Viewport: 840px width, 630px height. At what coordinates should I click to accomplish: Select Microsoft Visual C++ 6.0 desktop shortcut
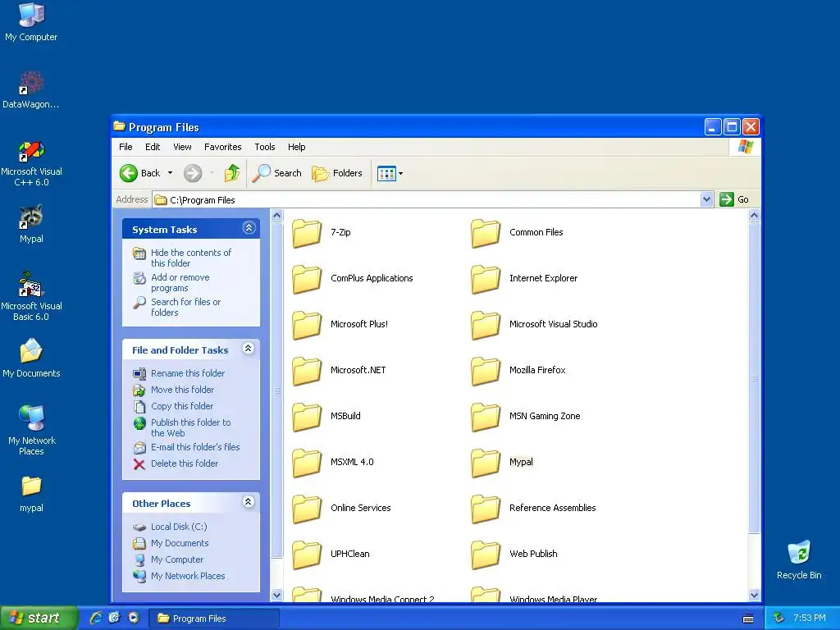(x=31, y=164)
